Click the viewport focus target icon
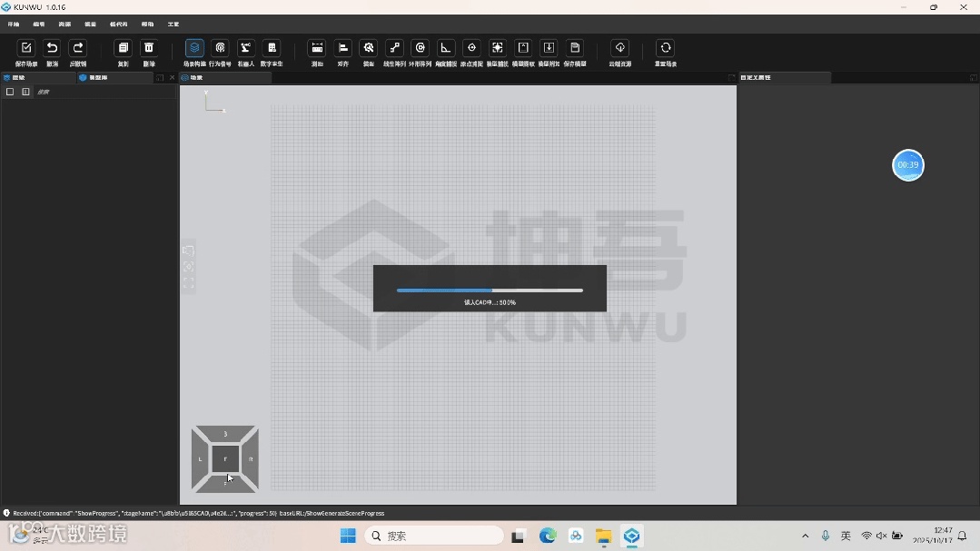Viewport: 980px width, 551px height. 188,267
